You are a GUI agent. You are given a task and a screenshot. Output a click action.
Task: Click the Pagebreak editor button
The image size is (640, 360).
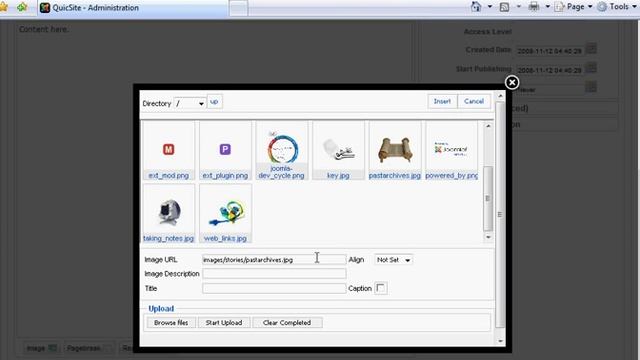click(x=89, y=348)
